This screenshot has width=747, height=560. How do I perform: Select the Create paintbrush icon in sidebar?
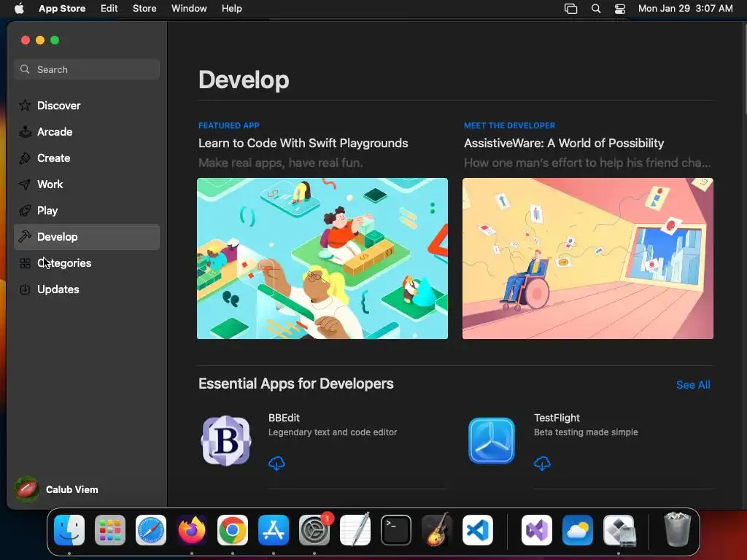[25, 158]
